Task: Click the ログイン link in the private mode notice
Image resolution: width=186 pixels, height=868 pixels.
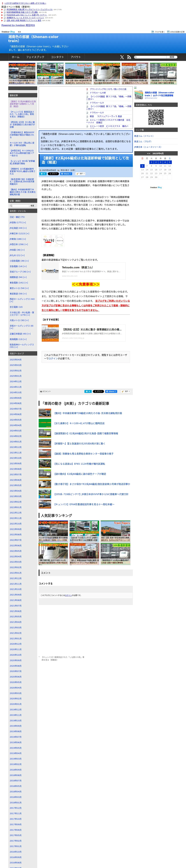Action: coord(53,358)
